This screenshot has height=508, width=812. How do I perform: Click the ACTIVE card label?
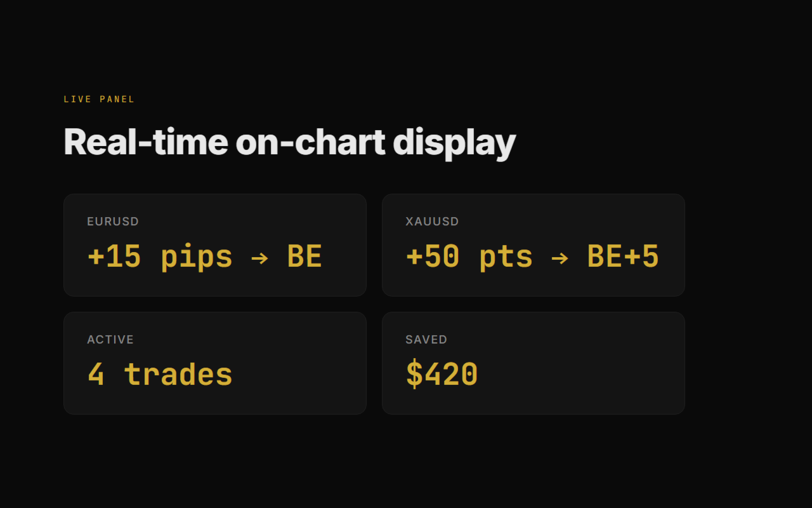click(110, 340)
